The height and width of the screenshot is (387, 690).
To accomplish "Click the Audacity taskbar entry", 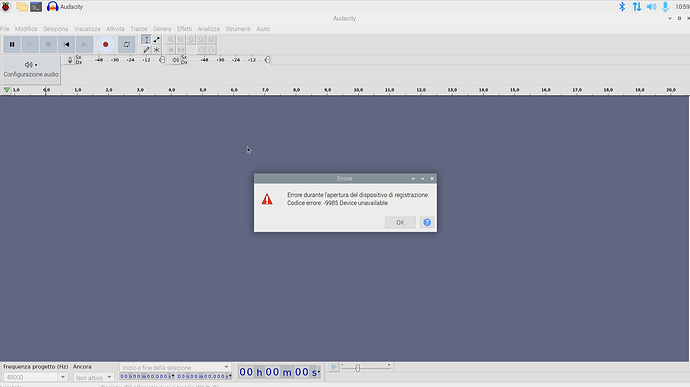I will (65, 7).
